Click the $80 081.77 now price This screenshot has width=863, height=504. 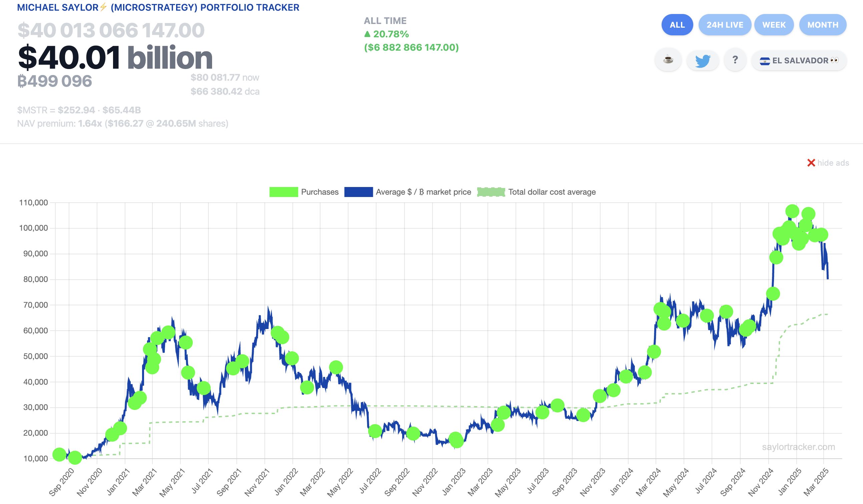[x=225, y=77]
